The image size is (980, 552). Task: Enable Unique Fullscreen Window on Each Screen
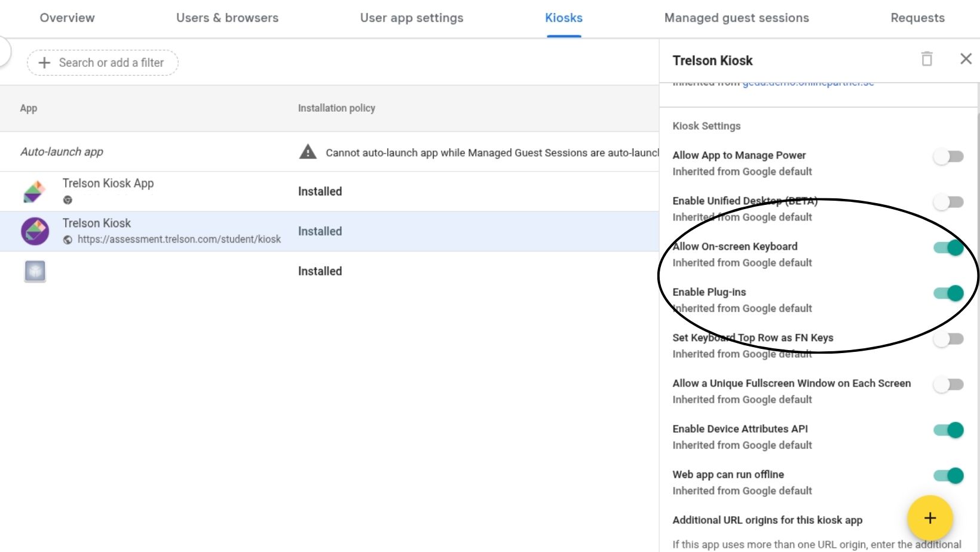pos(948,385)
